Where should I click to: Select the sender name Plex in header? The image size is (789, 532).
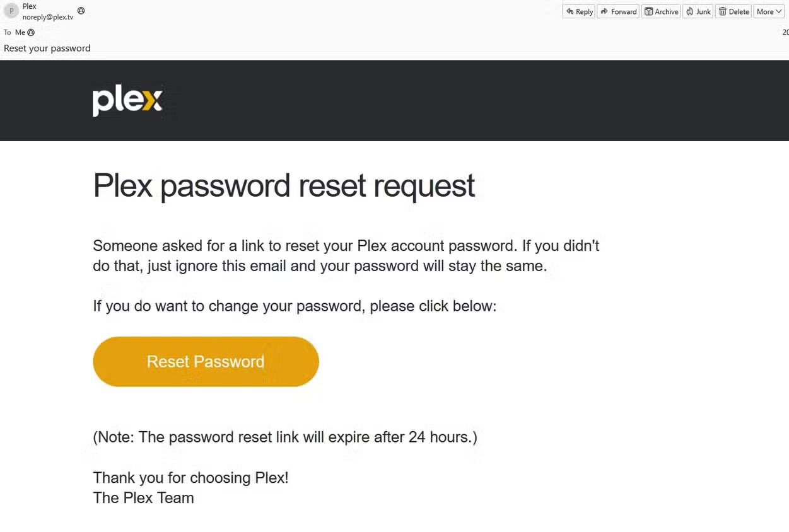(x=30, y=6)
